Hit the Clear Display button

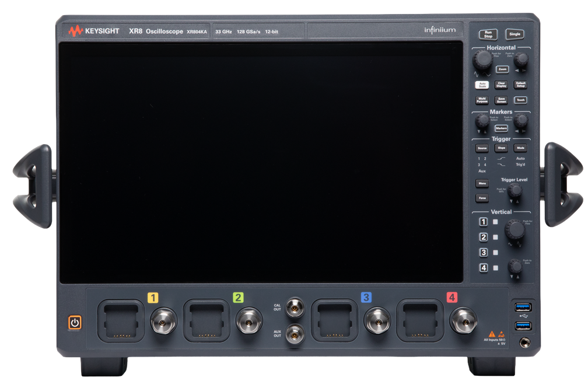click(x=501, y=85)
